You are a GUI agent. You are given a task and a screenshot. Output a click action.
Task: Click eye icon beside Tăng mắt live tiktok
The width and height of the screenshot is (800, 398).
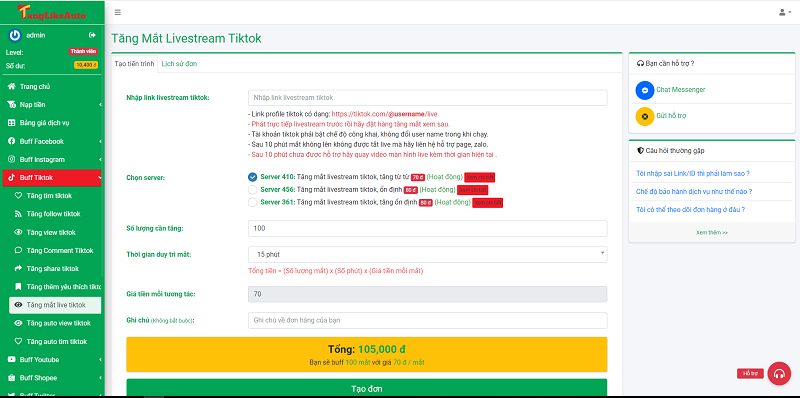point(18,305)
